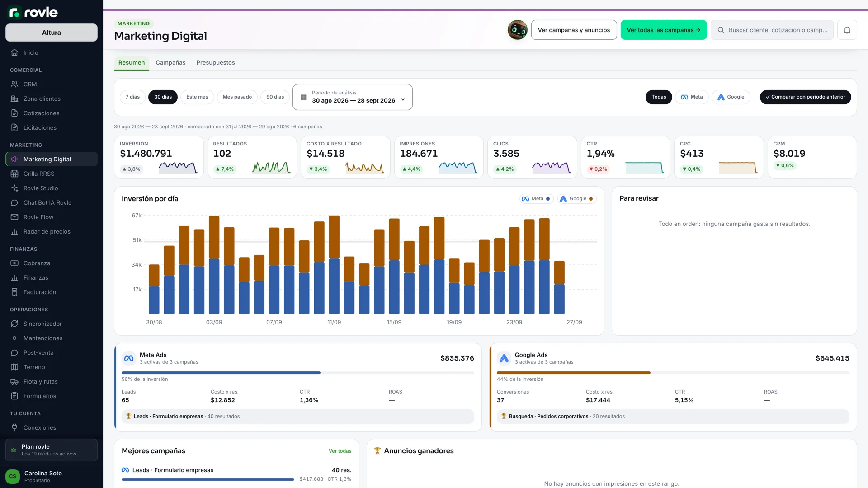Image resolution: width=868 pixels, height=488 pixels.
Task: Click the rovle logo
Action: coord(33,12)
